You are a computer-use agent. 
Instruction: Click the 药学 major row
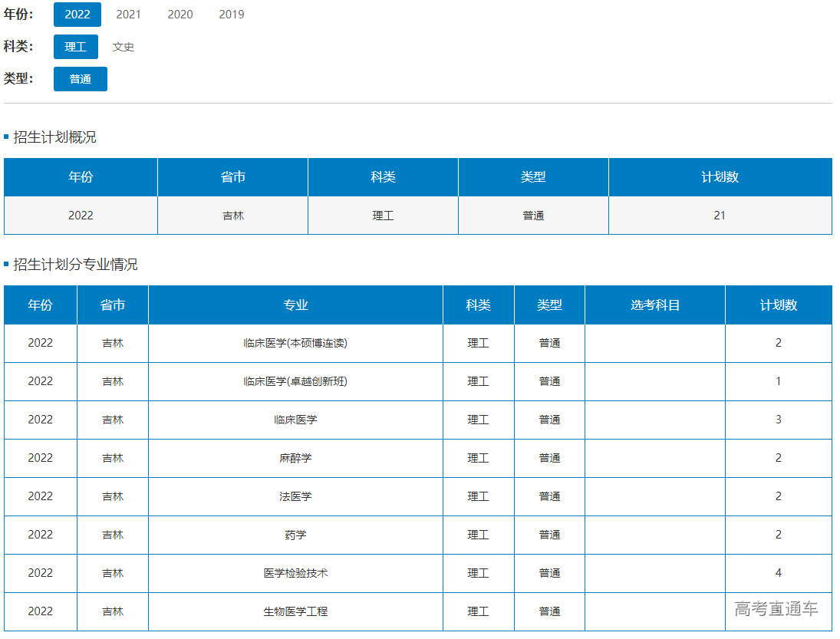click(x=295, y=535)
